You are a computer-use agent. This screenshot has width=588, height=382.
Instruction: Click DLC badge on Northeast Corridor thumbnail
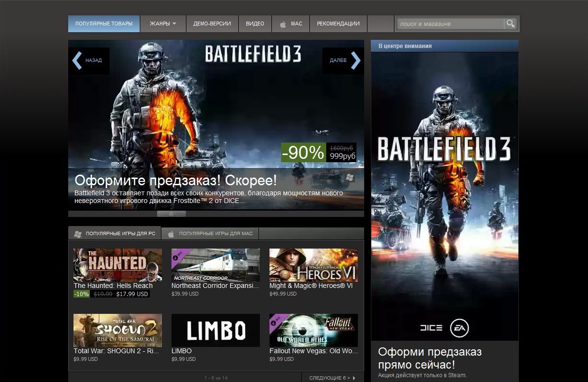(x=180, y=257)
